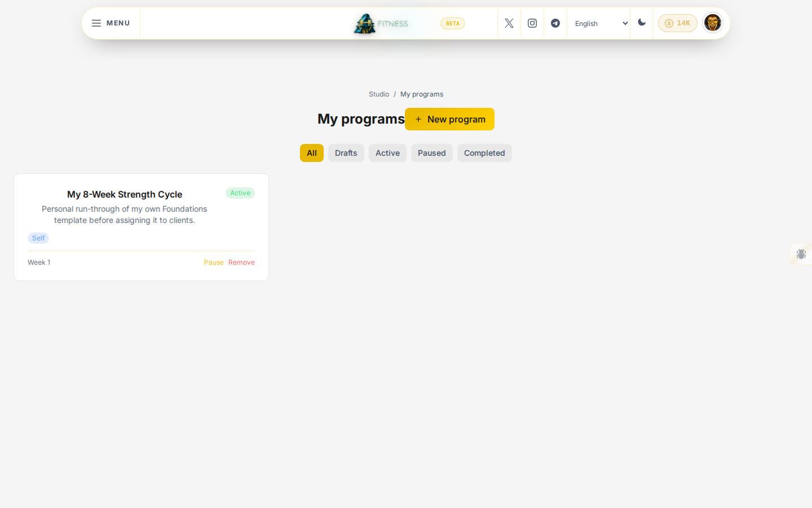
Task: Select the Drafts filter tab
Action: click(346, 153)
